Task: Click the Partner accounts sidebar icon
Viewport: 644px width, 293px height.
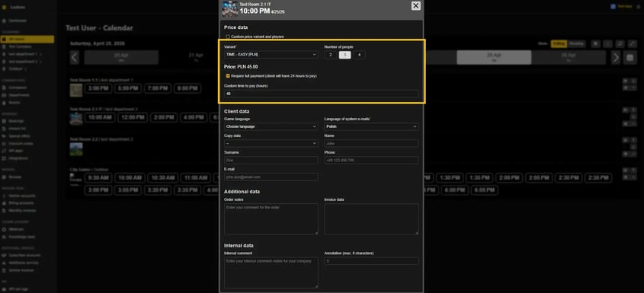Action: [4, 196]
